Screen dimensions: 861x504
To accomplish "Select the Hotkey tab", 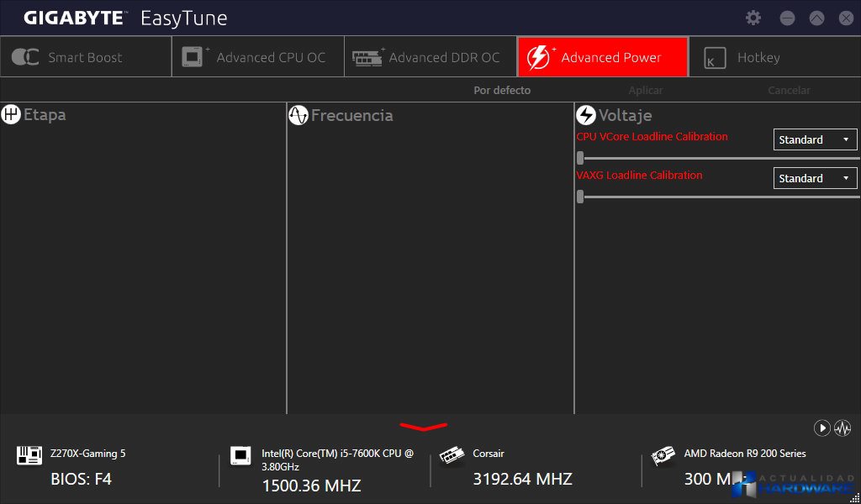I will pos(758,57).
